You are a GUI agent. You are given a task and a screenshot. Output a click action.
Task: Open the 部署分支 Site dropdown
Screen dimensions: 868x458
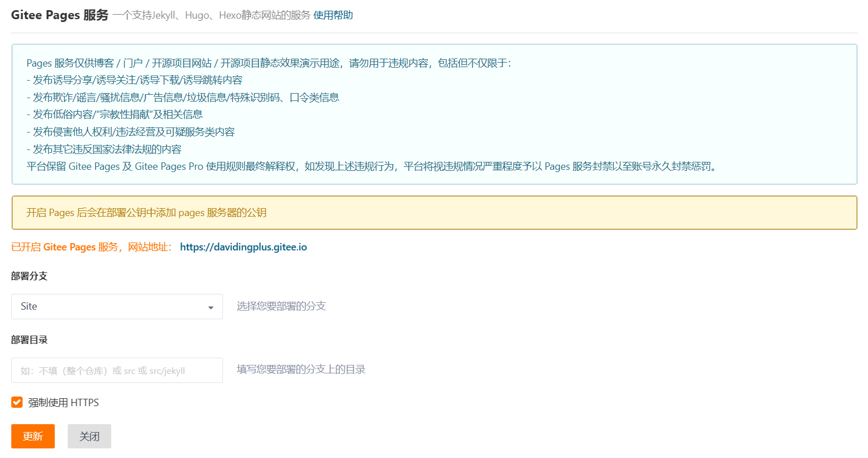pos(117,306)
